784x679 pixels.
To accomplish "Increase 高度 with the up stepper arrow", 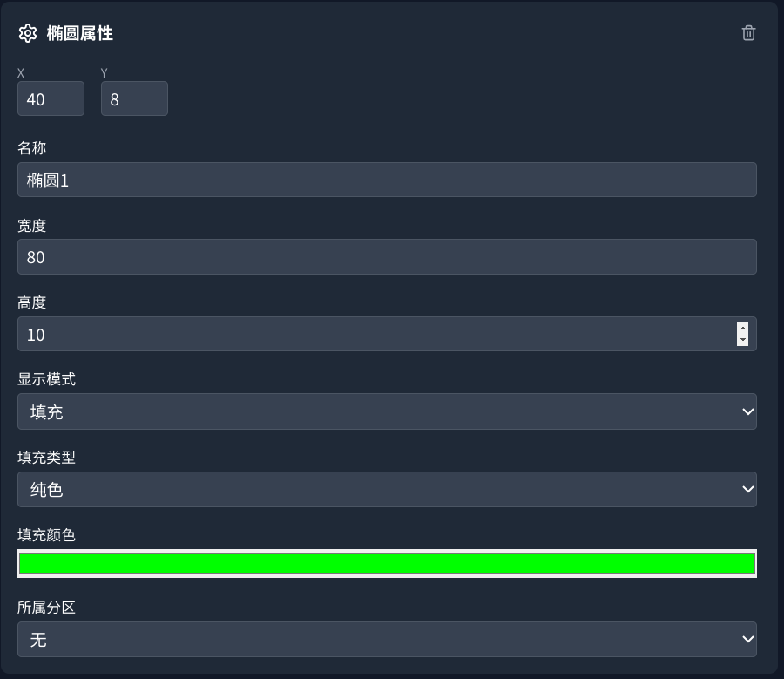I will (742, 328).
